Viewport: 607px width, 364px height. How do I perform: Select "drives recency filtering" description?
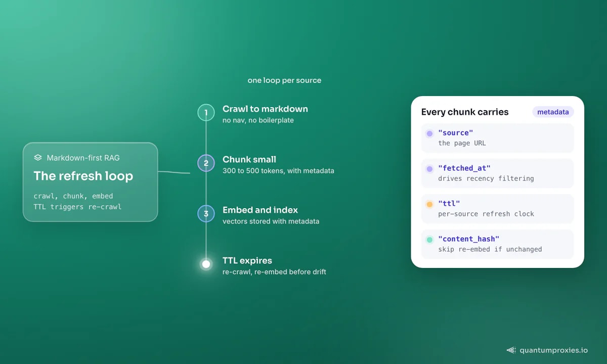pos(486,178)
